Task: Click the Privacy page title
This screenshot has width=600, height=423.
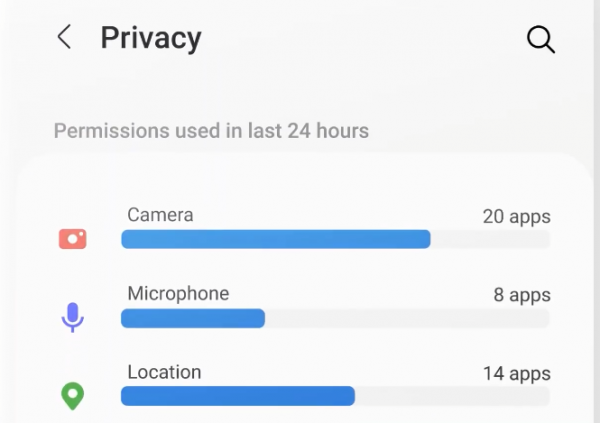Action: coord(151,38)
